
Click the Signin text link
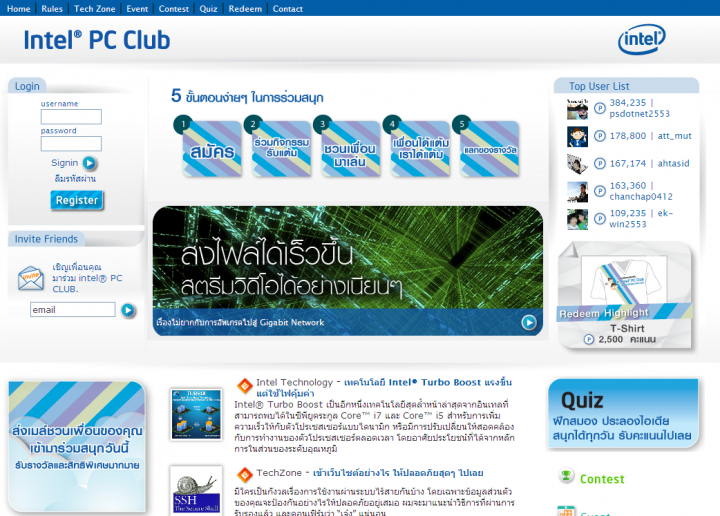tap(65, 163)
